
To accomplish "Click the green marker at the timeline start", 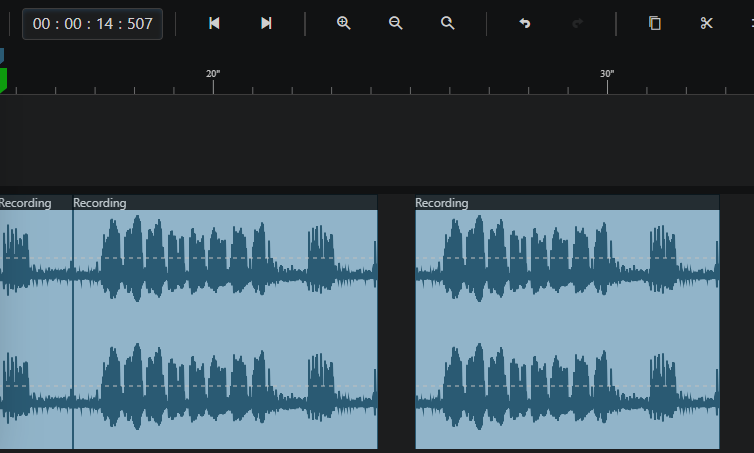I will (x=3, y=80).
